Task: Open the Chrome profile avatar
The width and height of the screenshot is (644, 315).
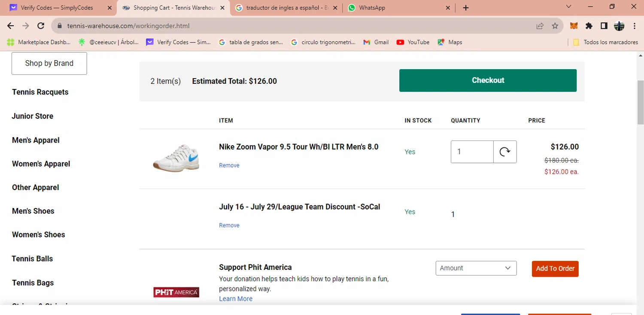Action: click(619, 26)
